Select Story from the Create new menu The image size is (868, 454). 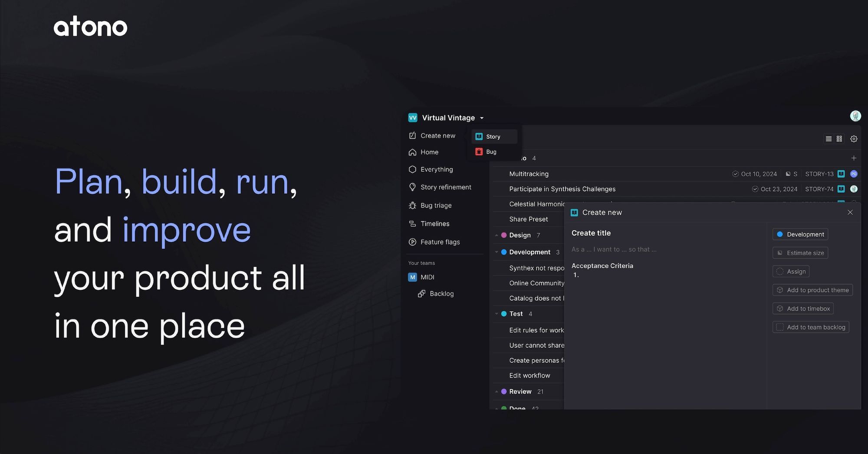[x=493, y=136]
